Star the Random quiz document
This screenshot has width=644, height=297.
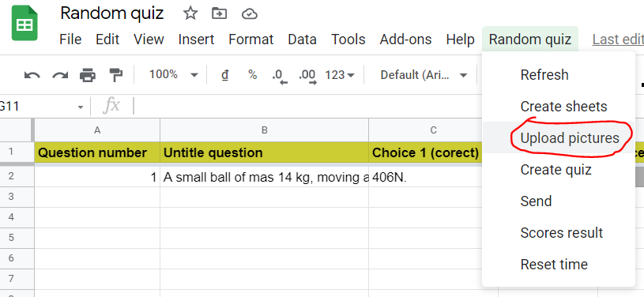190,13
